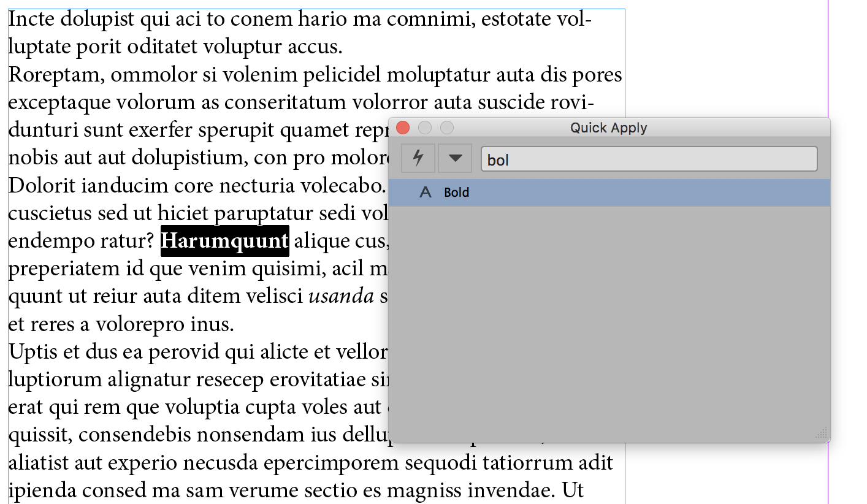Click the character style 'A' icon beside Bold
This screenshot has height=504, width=867.
[426, 193]
